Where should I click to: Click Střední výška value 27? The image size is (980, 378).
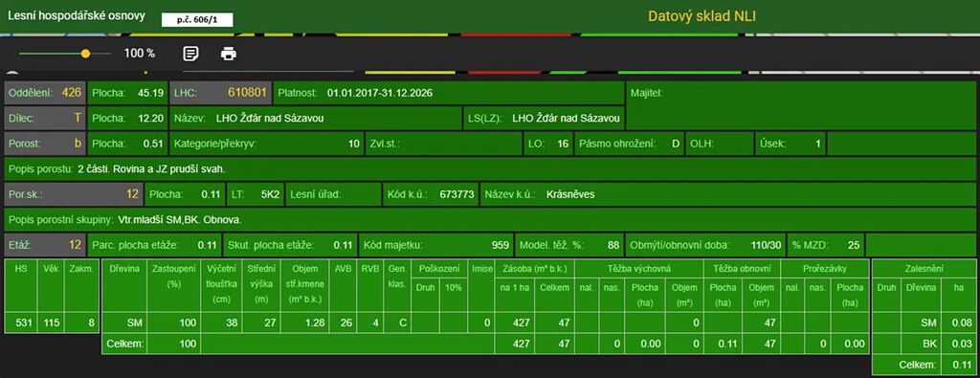(262, 323)
